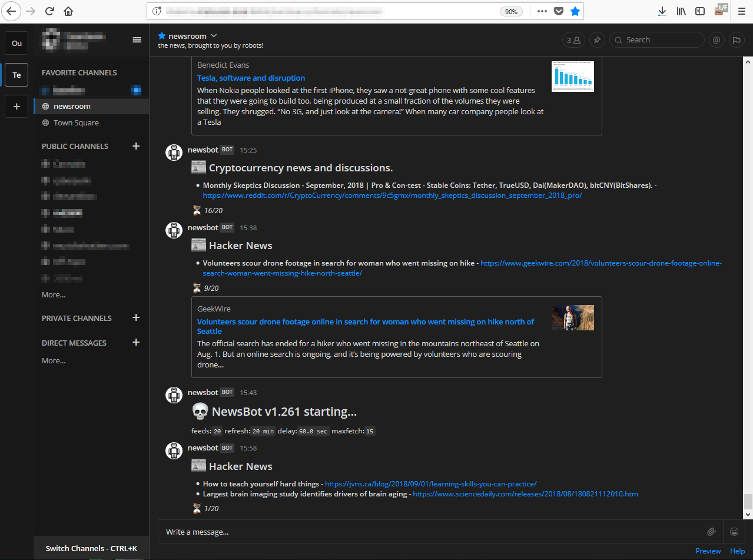Click the Help link below message box
The height and width of the screenshot is (560, 753).
point(737,551)
